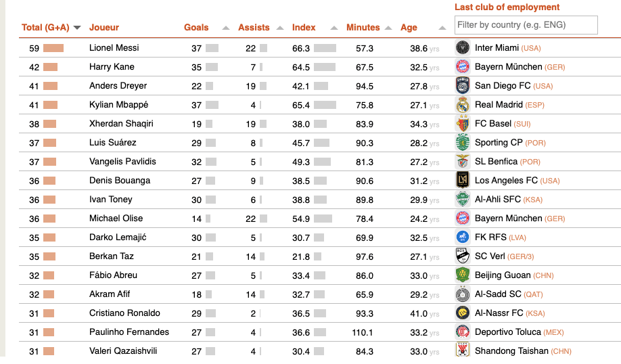Viewport: 621px width, 364px height.
Task: Click the Los Angeles FC crest icon
Action: point(462,181)
